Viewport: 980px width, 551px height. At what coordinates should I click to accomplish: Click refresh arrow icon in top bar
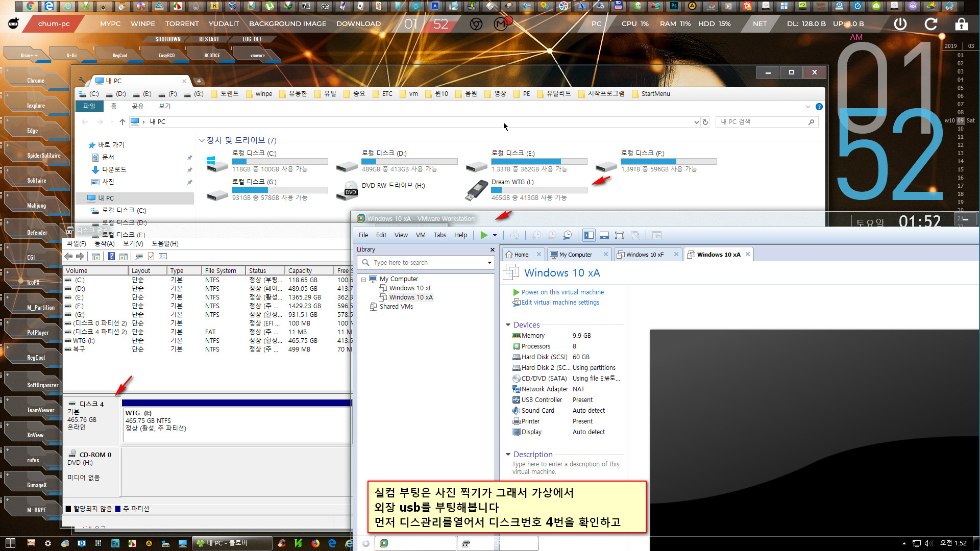(931, 24)
